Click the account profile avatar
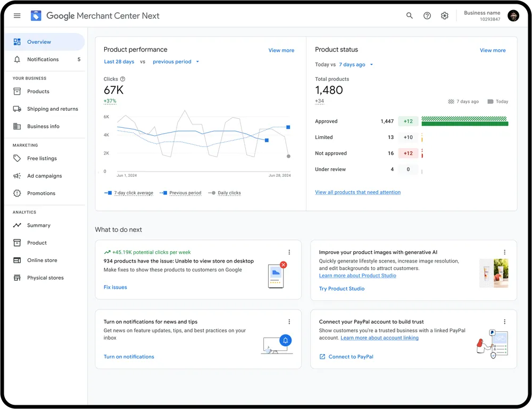 513,16
